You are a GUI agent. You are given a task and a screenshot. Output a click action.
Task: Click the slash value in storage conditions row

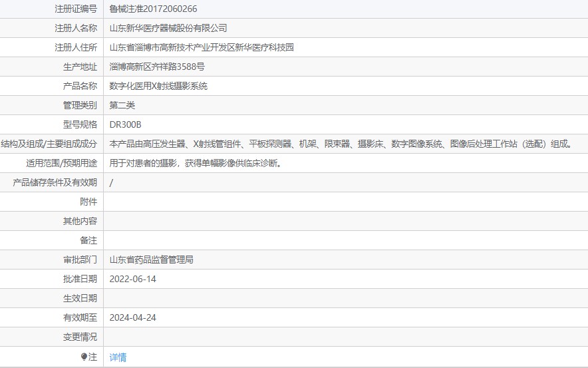[x=111, y=183]
